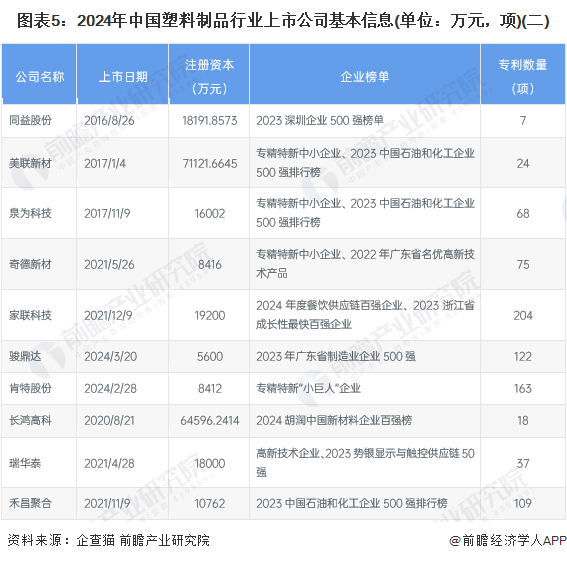Viewport: 567px width, 561px height.
Task: Click the patent count 204
Action: [523, 315]
